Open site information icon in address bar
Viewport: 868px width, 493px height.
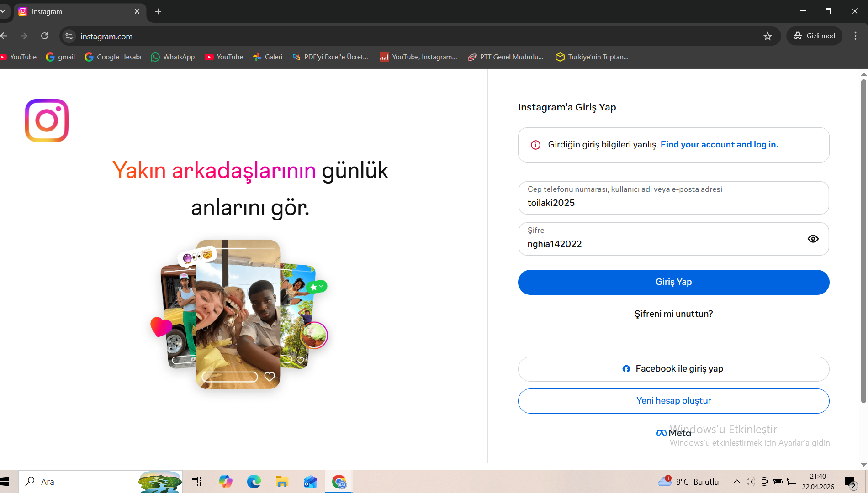[x=69, y=36]
